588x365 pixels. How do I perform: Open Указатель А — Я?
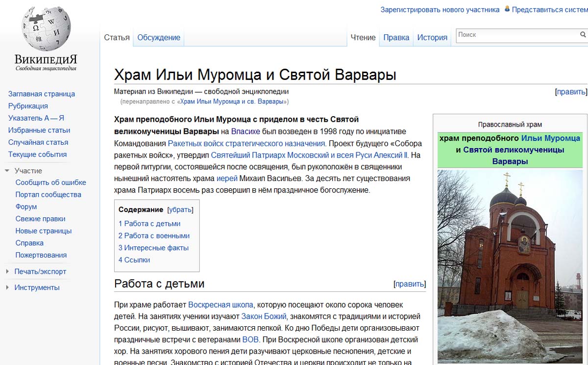tap(36, 118)
